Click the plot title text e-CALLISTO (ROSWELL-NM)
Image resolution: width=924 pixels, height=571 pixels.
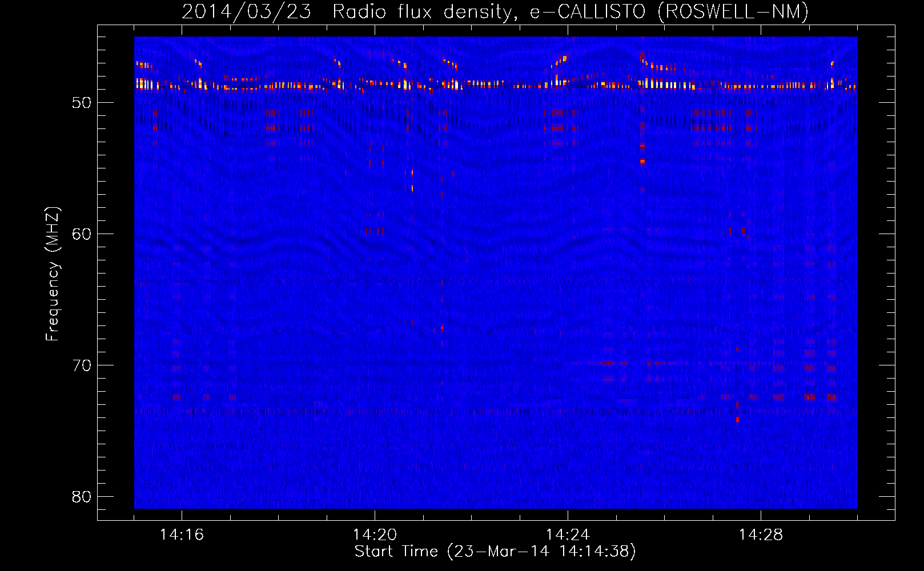[669, 11]
